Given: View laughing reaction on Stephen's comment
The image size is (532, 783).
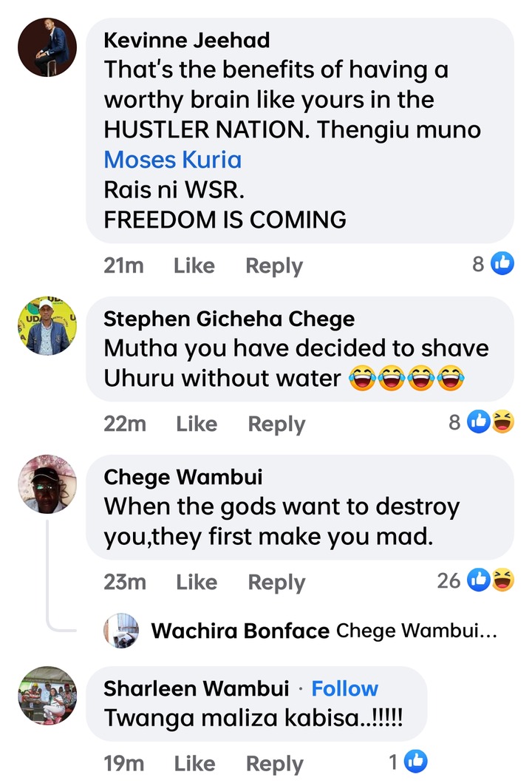Looking at the screenshot, I should coord(503,422).
